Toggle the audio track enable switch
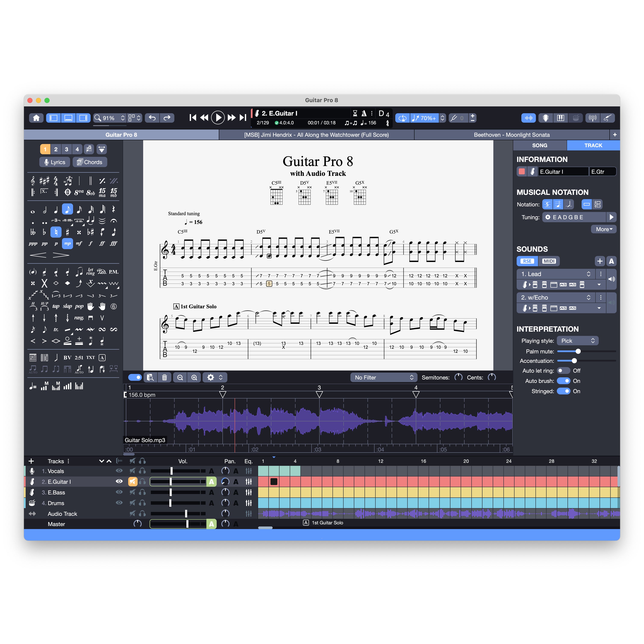The width and height of the screenshot is (644, 644). click(135, 377)
